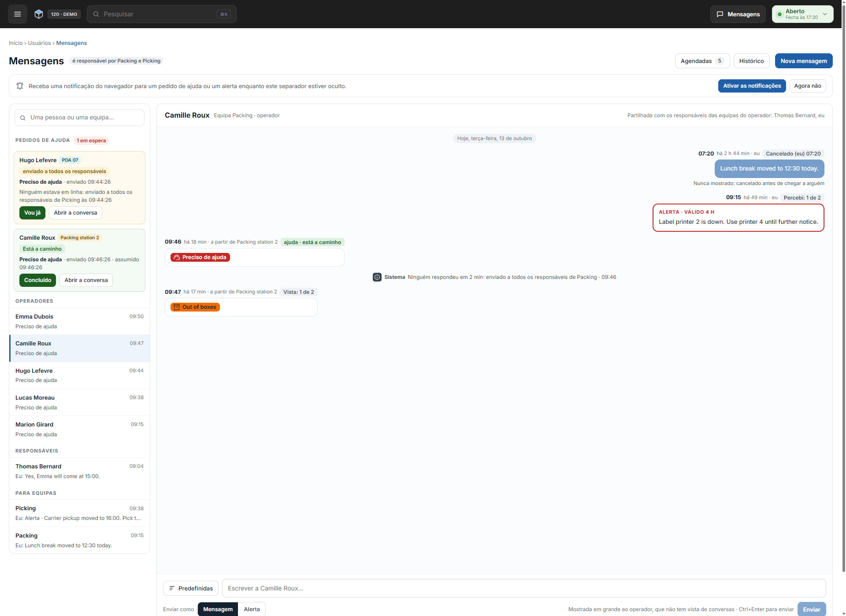This screenshot has width=846, height=616.
Task: Select Emma Dubois in the operators list
Action: pyautogui.click(x=79, y=321)
